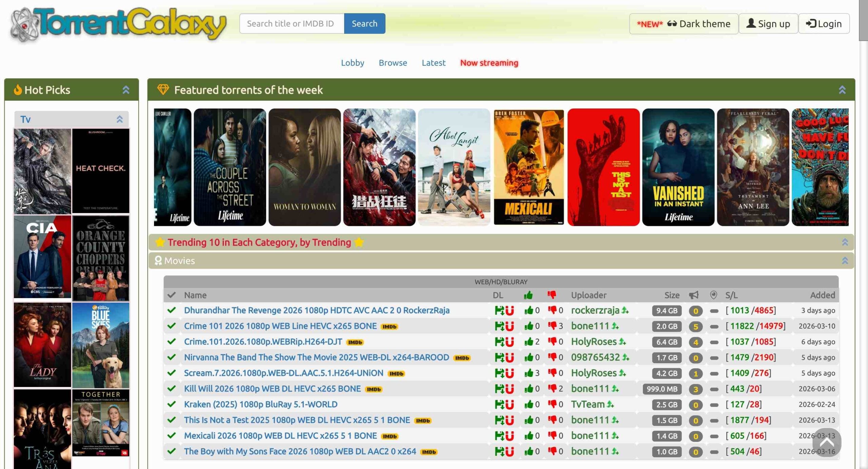Click the page vertical scrollbar thumb
868x469 pixels.
coord(863,20)
